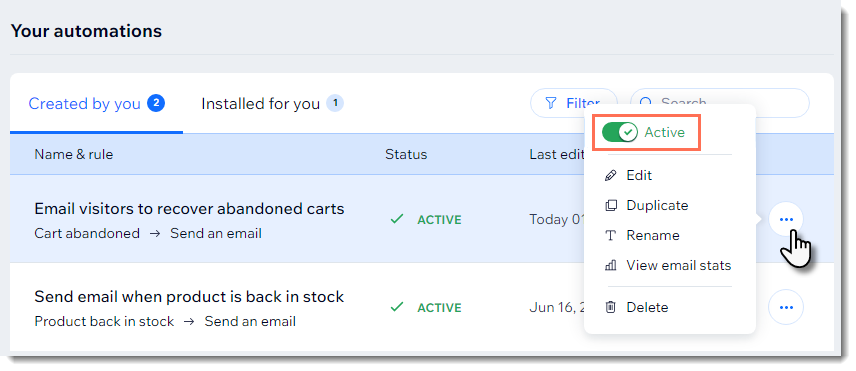Image resolution: width=856 pixels, height=371 pixels.
Task: Click the funnel Filter icon
Action: coord(551,103)
